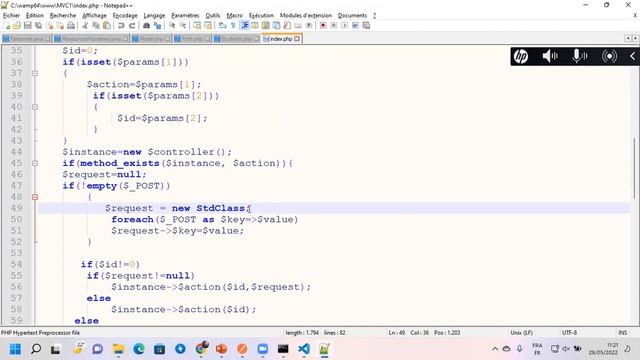
Task: Undo the last edit from the toolbar
Action: pos(121,26)
